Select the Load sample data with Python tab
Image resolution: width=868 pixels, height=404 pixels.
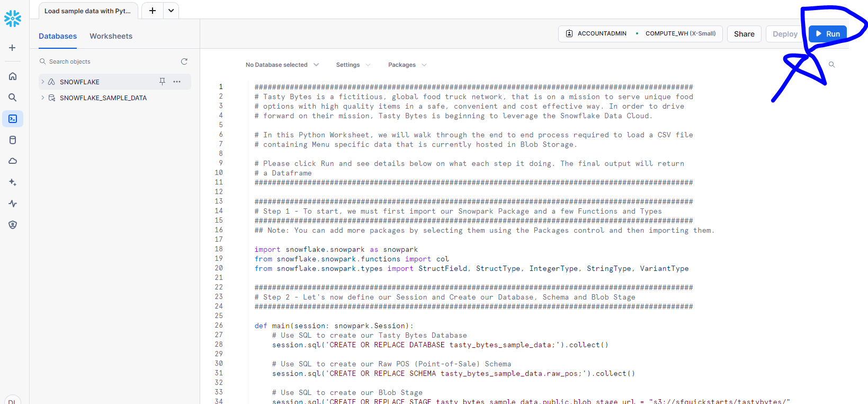[88, 11]
